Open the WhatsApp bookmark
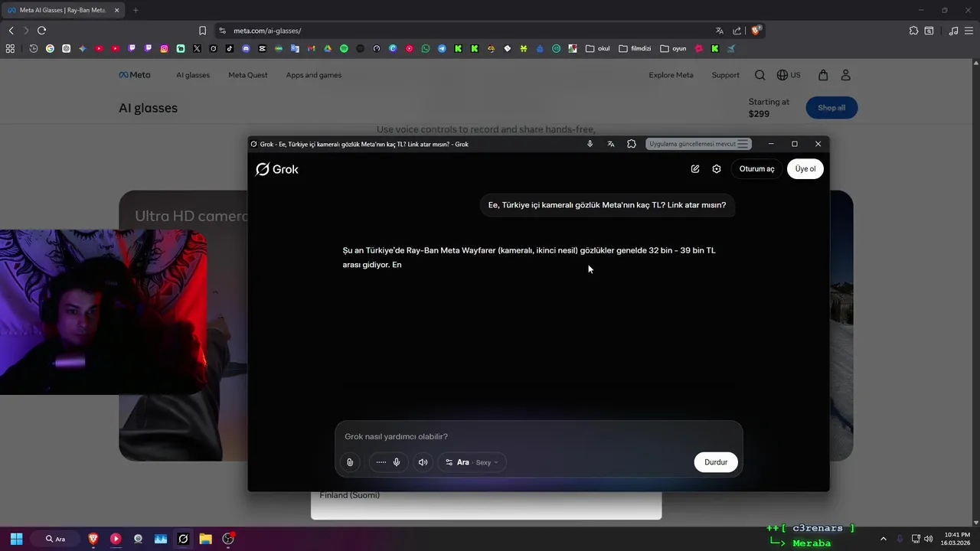980x551 pixels. pyautogui.click(x=426, y=48)
